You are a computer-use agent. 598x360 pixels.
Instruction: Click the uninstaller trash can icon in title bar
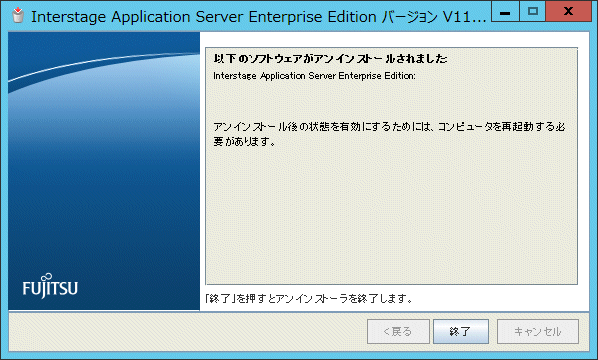[x=18, y=15]
